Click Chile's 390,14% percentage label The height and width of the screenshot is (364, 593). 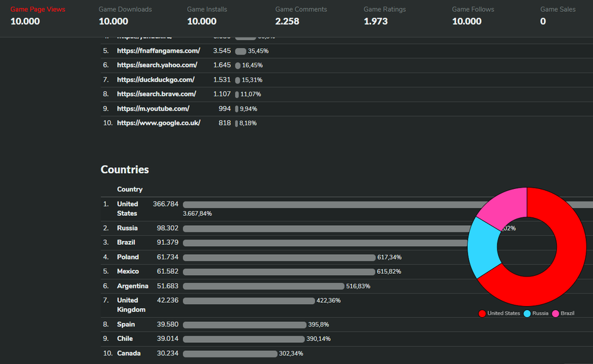[318, 339]
